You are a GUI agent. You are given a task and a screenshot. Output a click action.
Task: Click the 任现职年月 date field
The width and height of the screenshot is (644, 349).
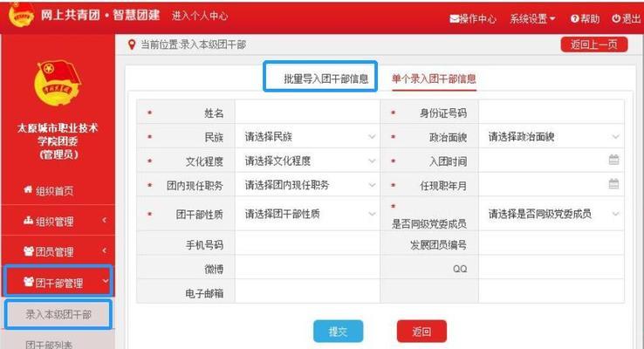[x=552, y=185]
